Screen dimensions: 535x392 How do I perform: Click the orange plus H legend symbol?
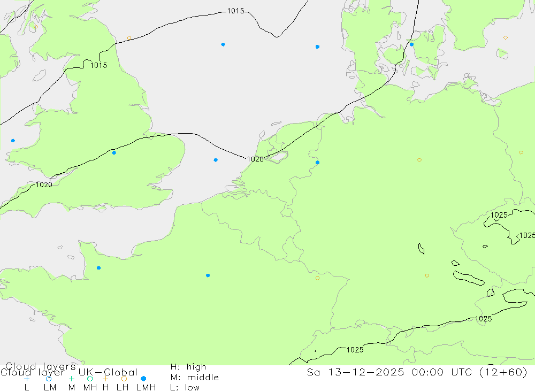[105, 379]
